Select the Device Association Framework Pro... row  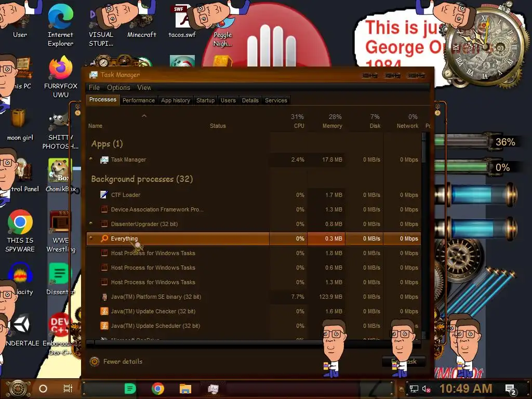click(254, 209)
